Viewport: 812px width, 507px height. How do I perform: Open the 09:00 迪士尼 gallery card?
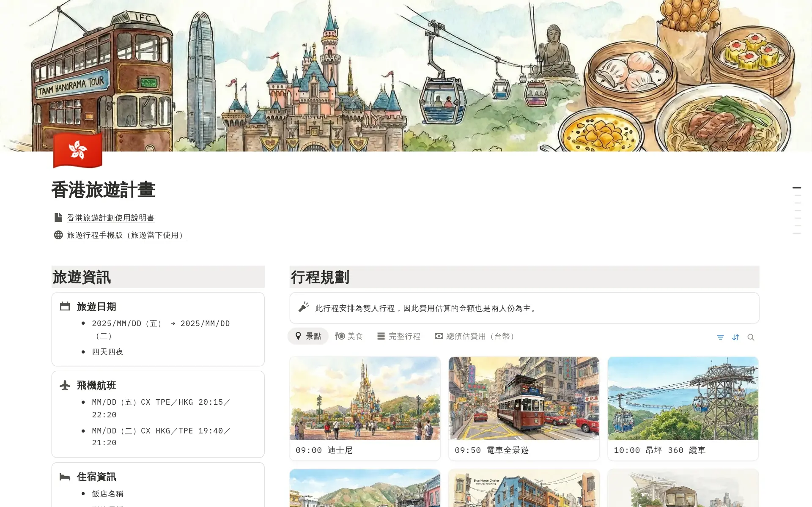(x=365, y=408)
